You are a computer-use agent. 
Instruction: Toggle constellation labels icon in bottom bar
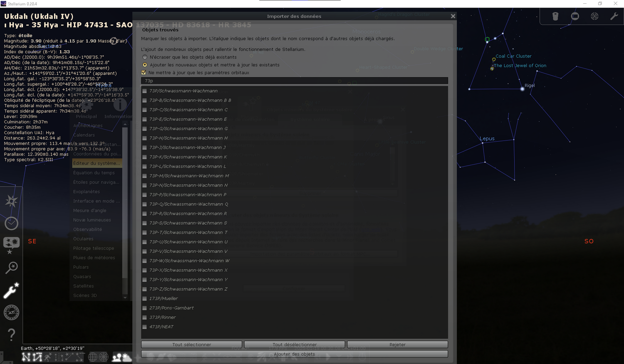point(37,357)
